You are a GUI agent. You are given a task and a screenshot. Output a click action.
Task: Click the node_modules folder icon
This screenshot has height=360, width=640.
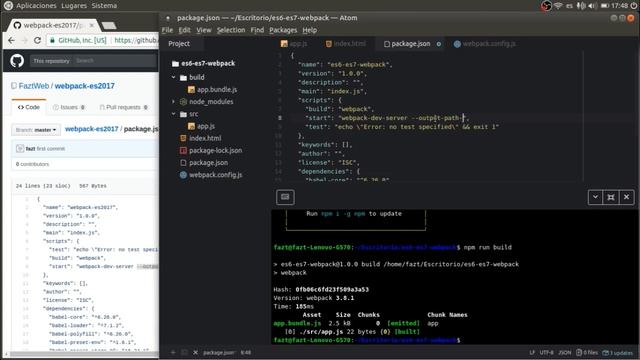(x=183, y=102)
